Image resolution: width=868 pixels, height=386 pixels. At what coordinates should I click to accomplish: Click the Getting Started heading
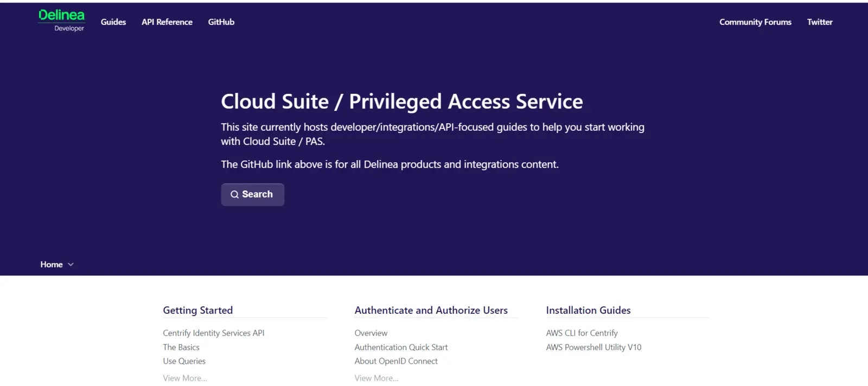pyautogui.click(x=198, y=310)
